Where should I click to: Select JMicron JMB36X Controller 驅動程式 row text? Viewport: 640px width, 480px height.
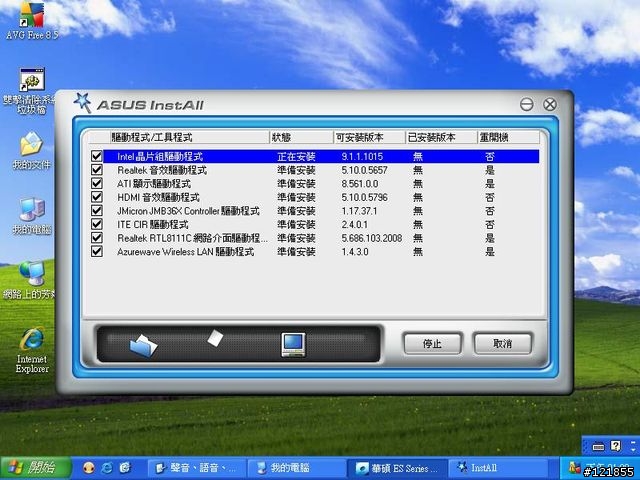pyautogui.click(x=188, y=211)
